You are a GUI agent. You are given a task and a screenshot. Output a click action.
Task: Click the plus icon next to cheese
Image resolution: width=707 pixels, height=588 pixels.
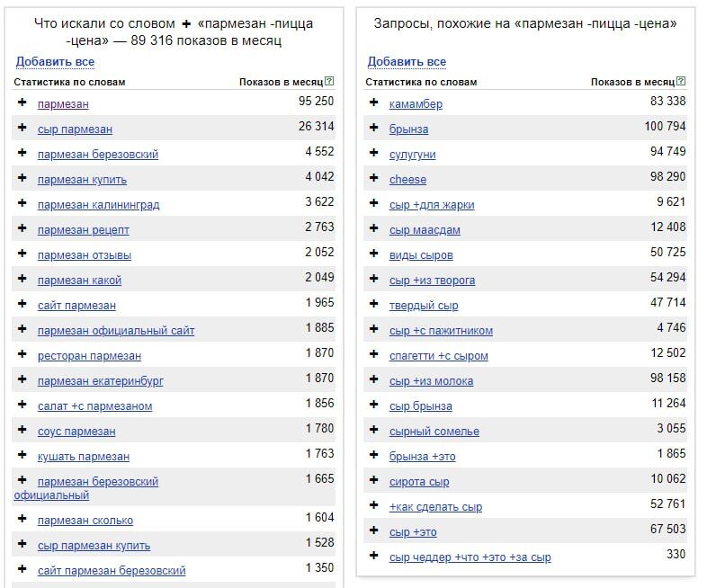(x=374, y=178)
